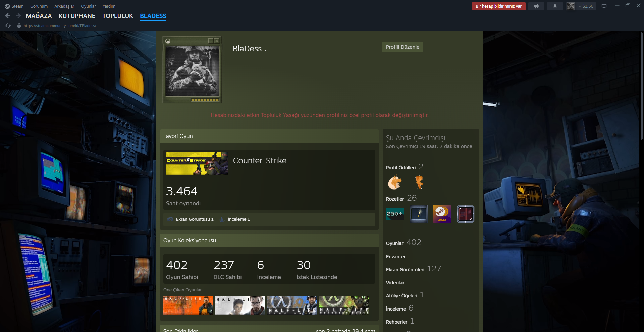Click the 'Oyun Koleksiyoncusu' showcase header
644x332 pixels.
pyautogui.click(x=269, y=240)
